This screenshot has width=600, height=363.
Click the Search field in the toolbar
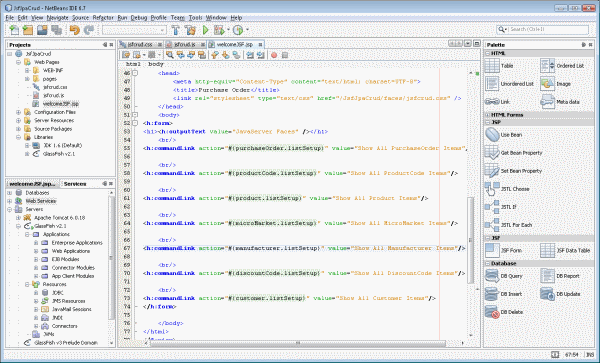pos(543,29)
